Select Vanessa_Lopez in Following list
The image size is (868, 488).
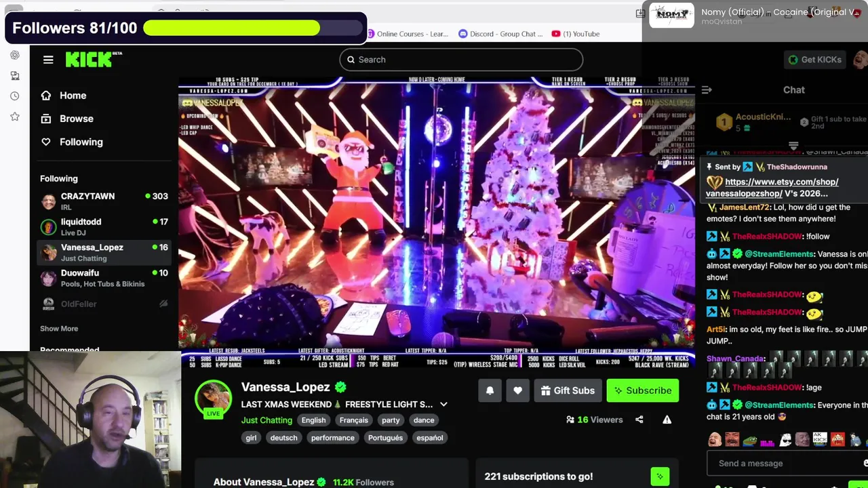pos(104,252)
